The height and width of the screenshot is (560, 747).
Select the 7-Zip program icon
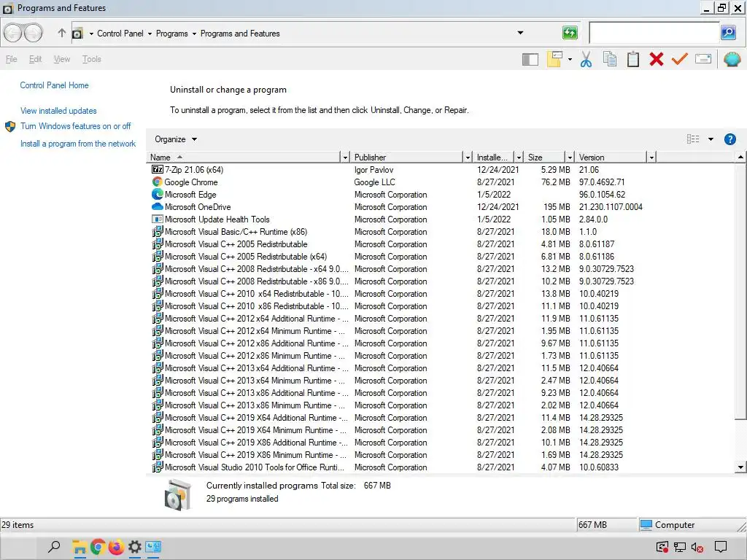click(158, 169)
